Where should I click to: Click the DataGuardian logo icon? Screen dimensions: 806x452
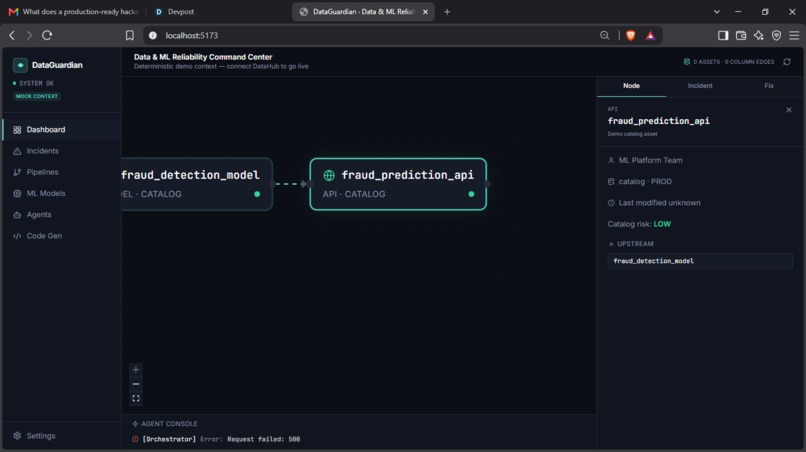pyautogui.click(x=20, y=65)
